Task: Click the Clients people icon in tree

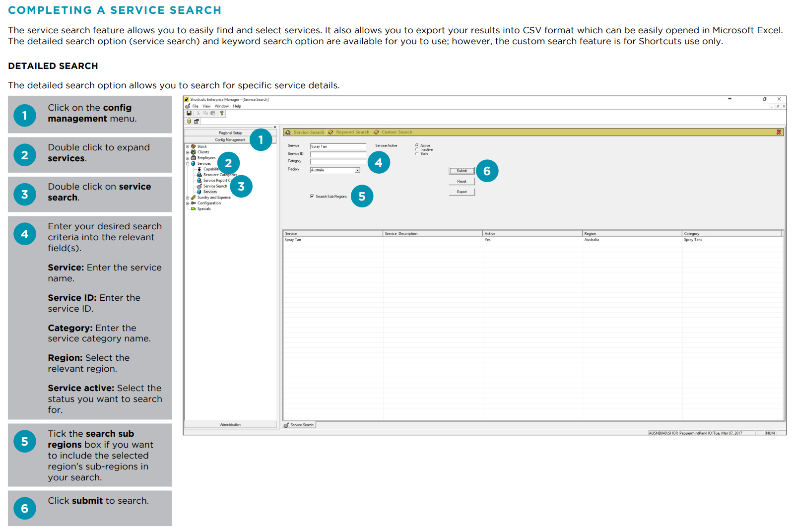Action: (194, 152)
